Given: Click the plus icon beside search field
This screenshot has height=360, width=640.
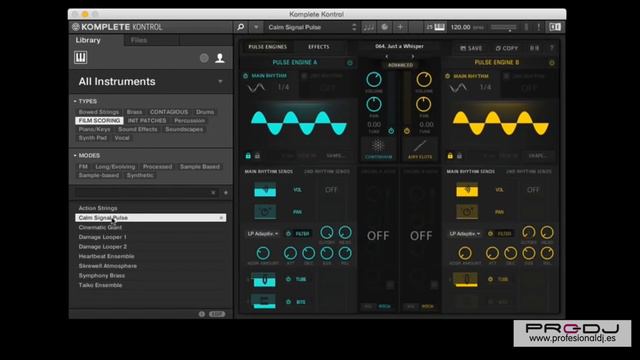Looking at the screenshot, I should tap(226, 192).
